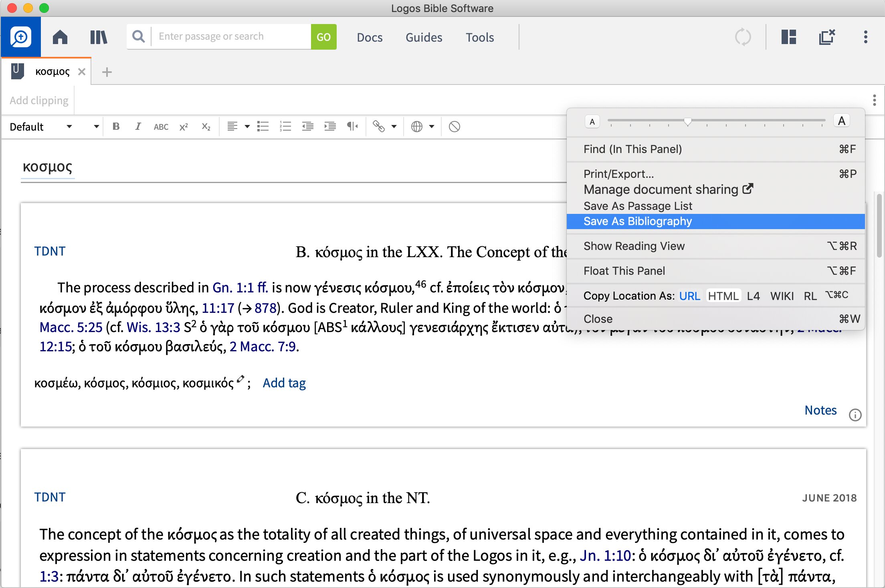Open the Library icon in the toolbar
Screen dimensions: 885x588
[x=99, y=37]
